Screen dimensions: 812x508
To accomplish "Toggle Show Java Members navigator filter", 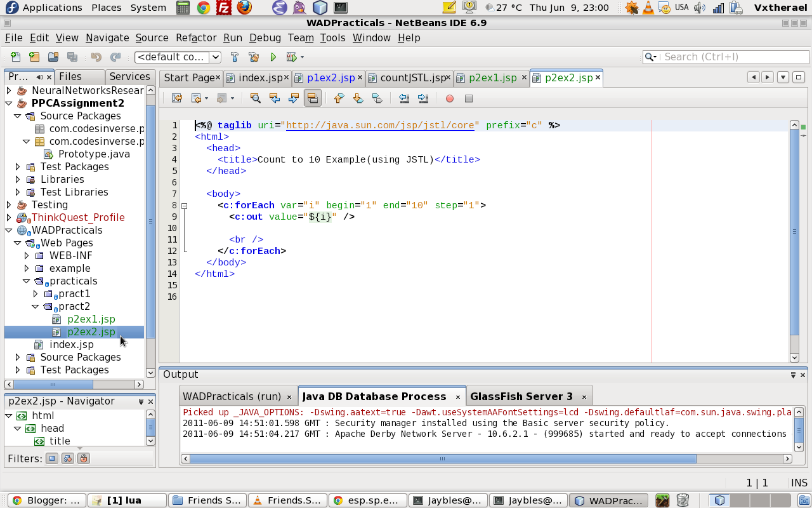I will (53, 458).
